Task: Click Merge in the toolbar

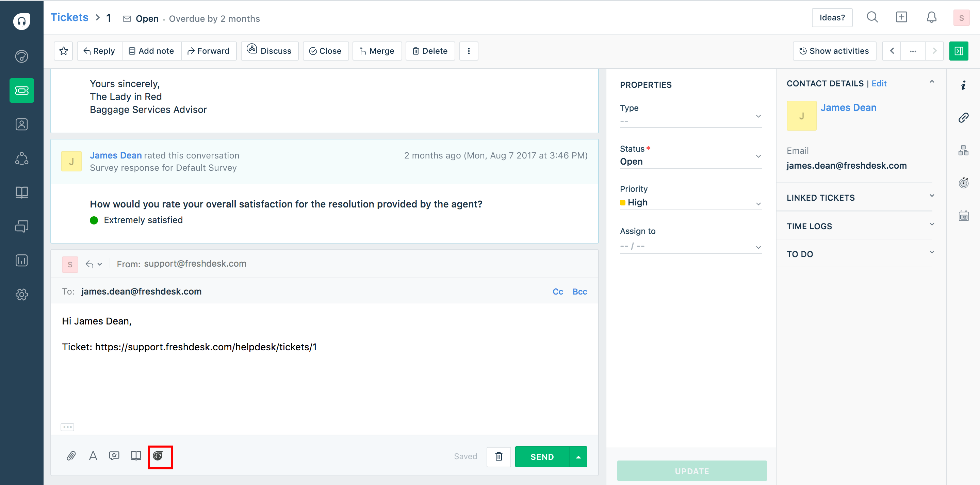Action: click(x=377, y=51)
